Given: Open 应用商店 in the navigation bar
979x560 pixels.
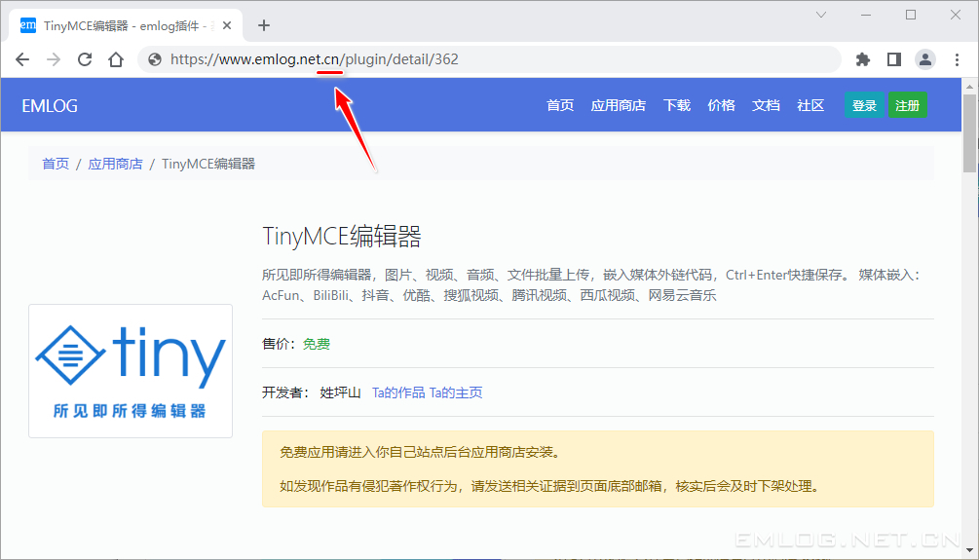Looking at the screenshot, I should (x=619, y=105).
